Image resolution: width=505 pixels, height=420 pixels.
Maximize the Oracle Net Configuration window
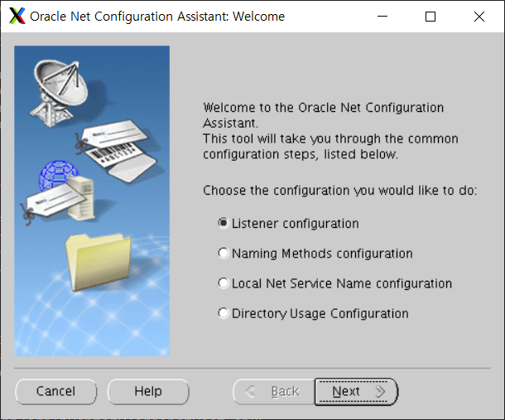click(430, 16)
